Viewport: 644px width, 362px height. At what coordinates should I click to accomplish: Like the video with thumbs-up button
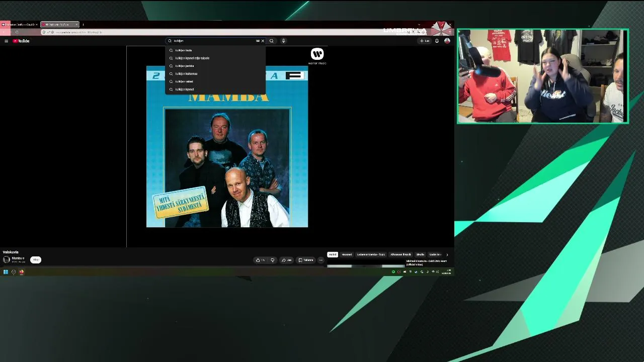tap(260, 260)
